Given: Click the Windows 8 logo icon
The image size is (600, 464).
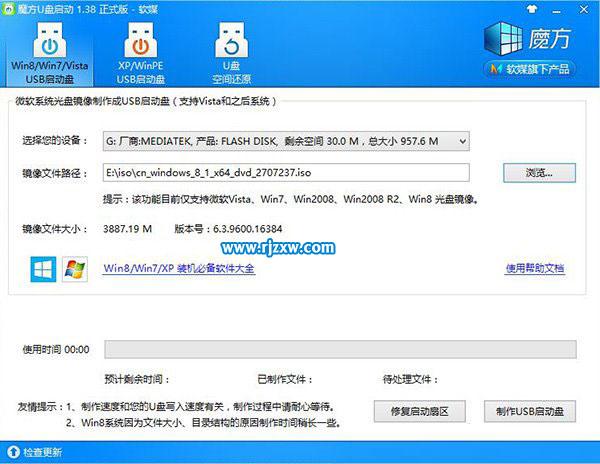Looking at the screenshot, I should point(43,269).
